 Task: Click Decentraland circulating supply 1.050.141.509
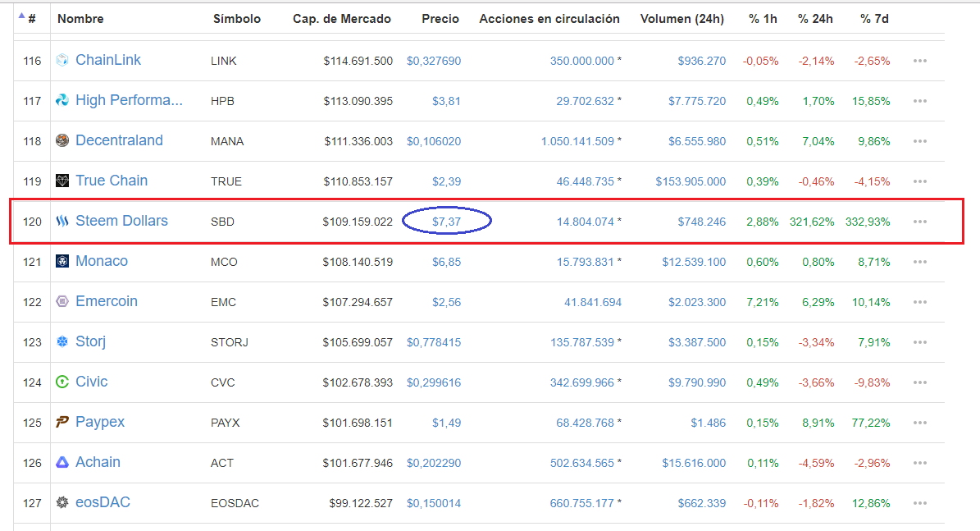coord(577,141)
